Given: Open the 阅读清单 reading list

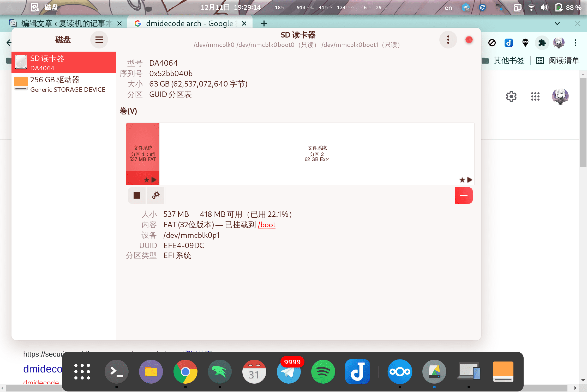Looking at the screenshot, I should point(558,60).
